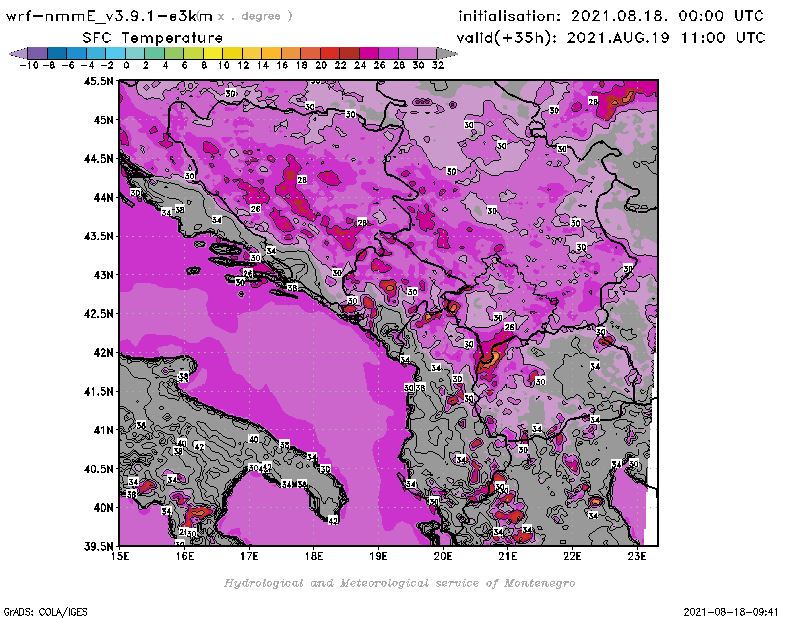The height and width of the screenshot is (618, 800).
Task: Click the 23E longitude label
Action: pos(637,556)
